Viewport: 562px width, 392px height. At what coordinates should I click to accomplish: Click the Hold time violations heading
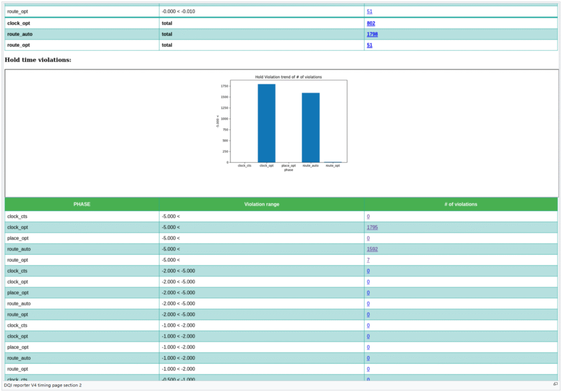pyautogui.click(x=38, y=59)
